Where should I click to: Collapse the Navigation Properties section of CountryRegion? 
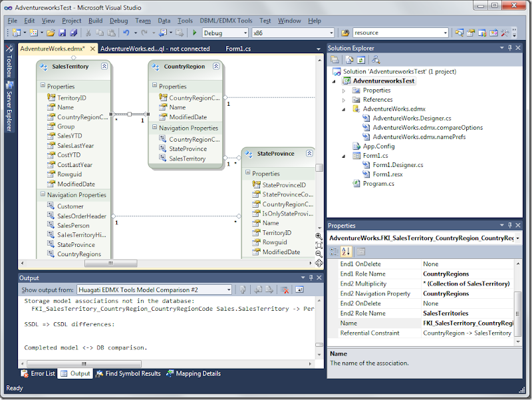154,128
